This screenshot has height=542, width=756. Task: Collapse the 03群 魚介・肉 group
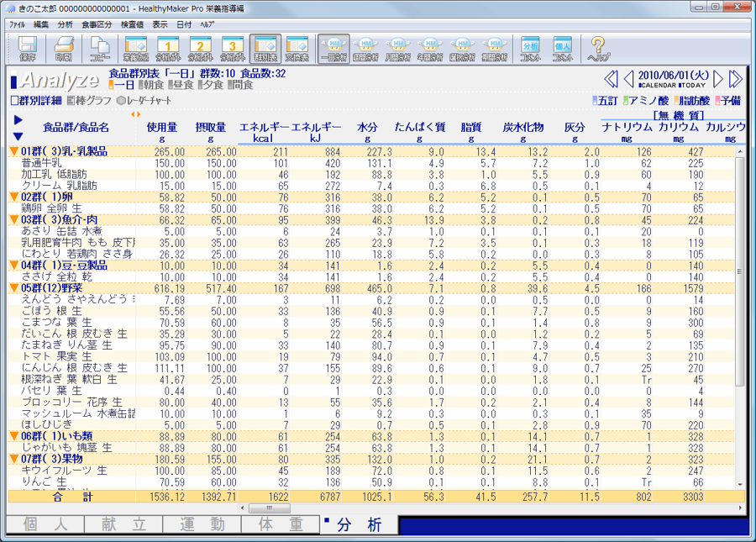pyautogui.click(x=14, y=220)
